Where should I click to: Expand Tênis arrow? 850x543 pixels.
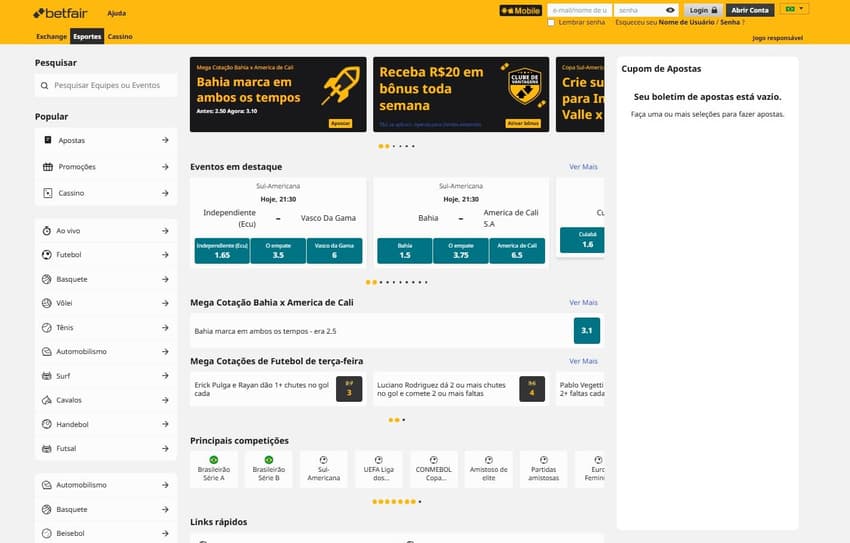click(x=165, y=328)
